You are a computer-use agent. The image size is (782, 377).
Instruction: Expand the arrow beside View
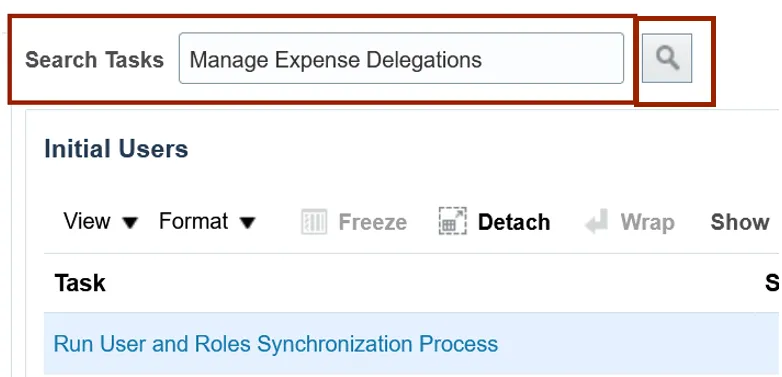[x=130, y=223]
